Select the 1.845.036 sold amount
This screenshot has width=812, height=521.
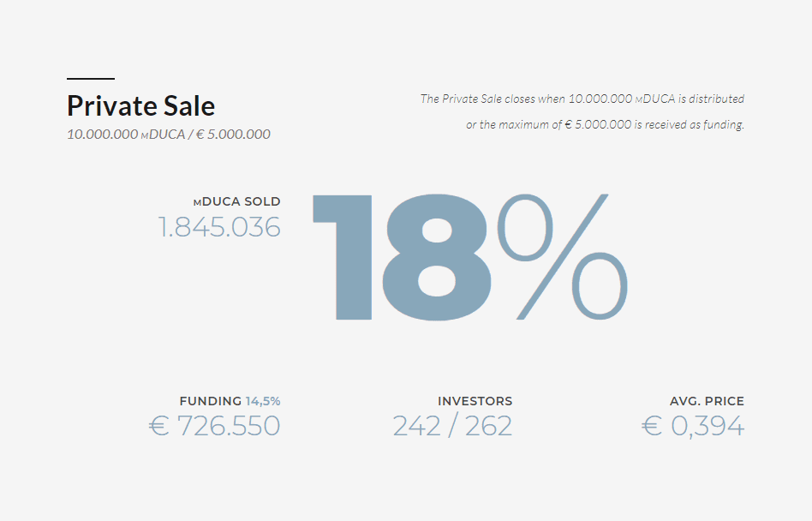pos(219,227)
